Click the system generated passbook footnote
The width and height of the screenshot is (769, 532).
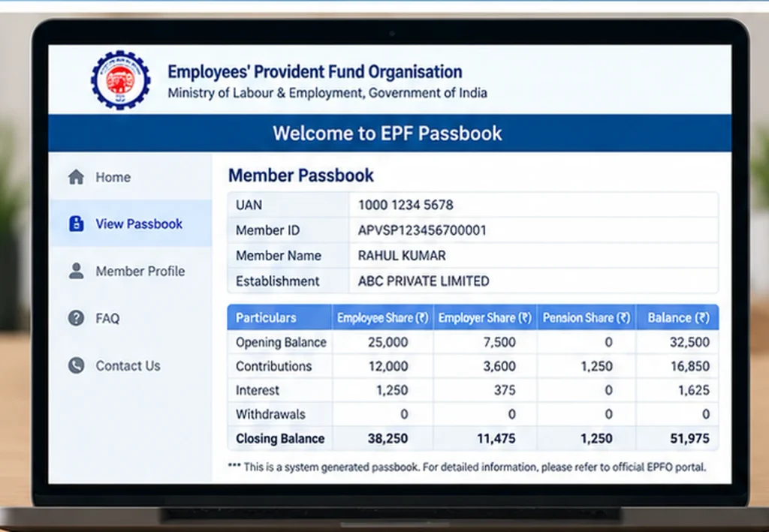tap(467, 467)
